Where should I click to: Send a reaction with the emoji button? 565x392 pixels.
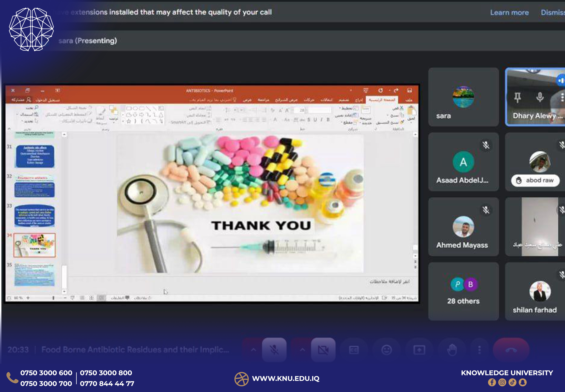click(386, 350)
